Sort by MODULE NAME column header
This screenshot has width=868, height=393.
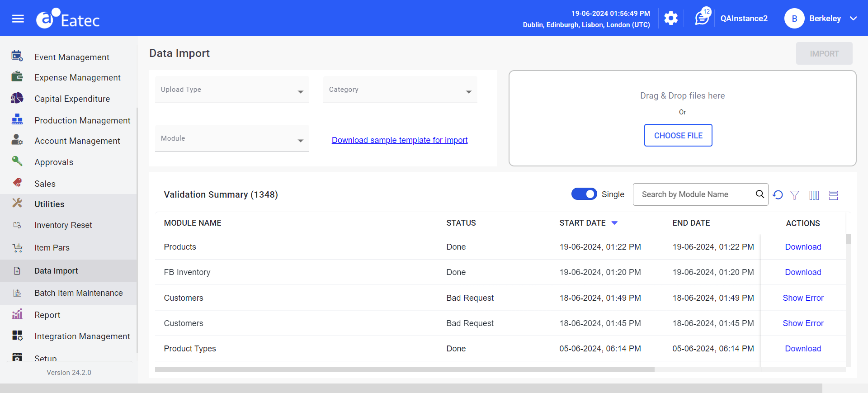193,223
